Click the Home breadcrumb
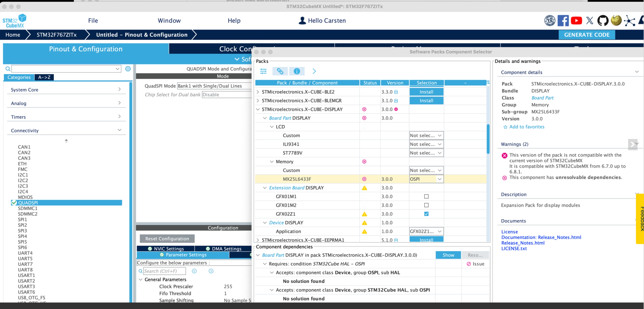 pos(13,35)
